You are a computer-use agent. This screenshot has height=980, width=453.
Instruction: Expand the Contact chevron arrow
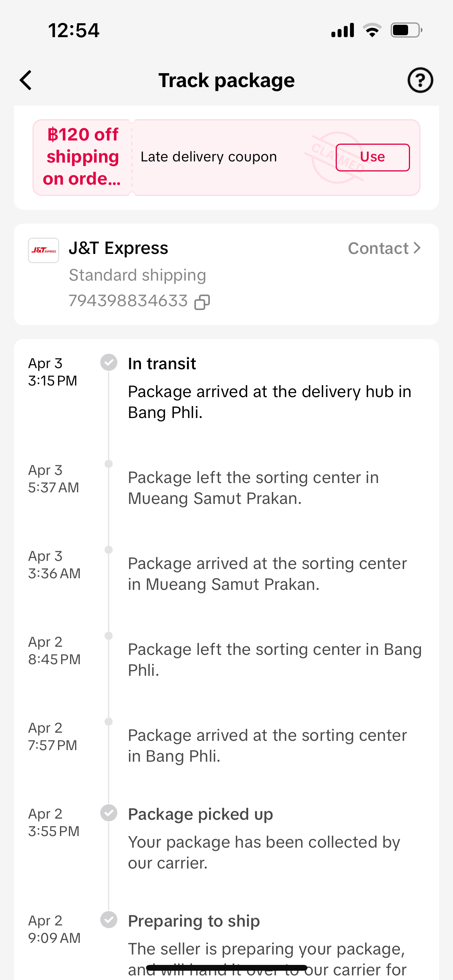(x=417, y=248)
